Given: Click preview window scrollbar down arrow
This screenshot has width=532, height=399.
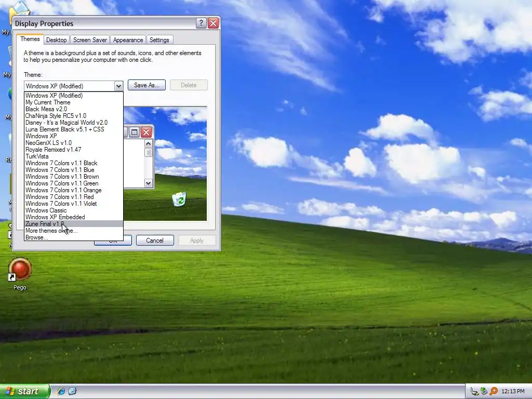Looking at the screenshot, I should click(x=148, y=183).
